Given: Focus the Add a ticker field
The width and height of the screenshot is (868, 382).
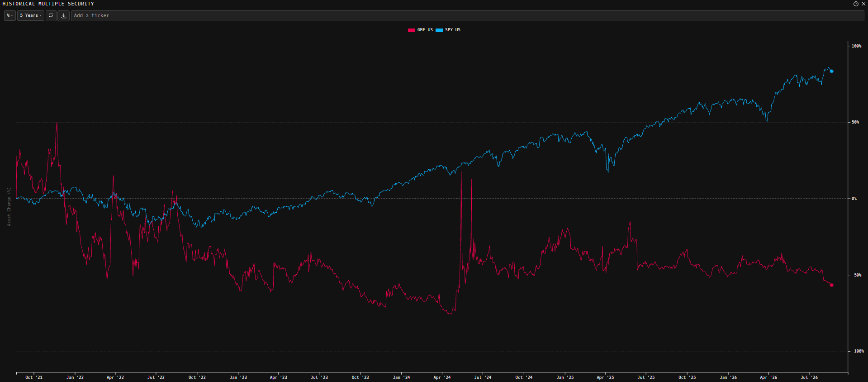Looking at the screenshot, I should [467, 15].
